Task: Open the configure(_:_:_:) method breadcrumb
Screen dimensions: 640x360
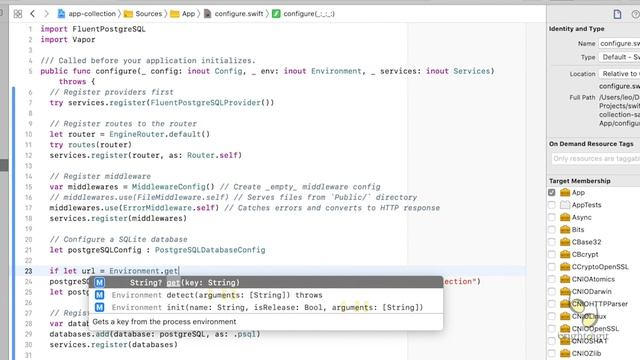Action: [304, 14]
